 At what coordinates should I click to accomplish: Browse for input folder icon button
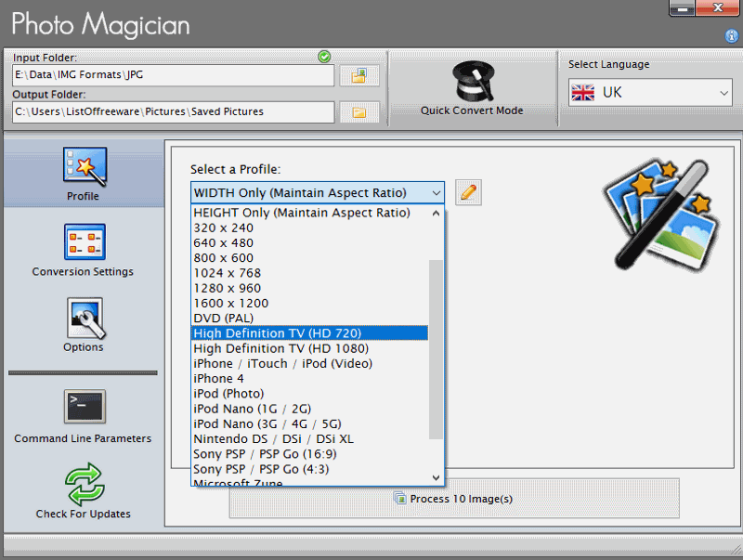pyautogui.click(x=359, y=76)
